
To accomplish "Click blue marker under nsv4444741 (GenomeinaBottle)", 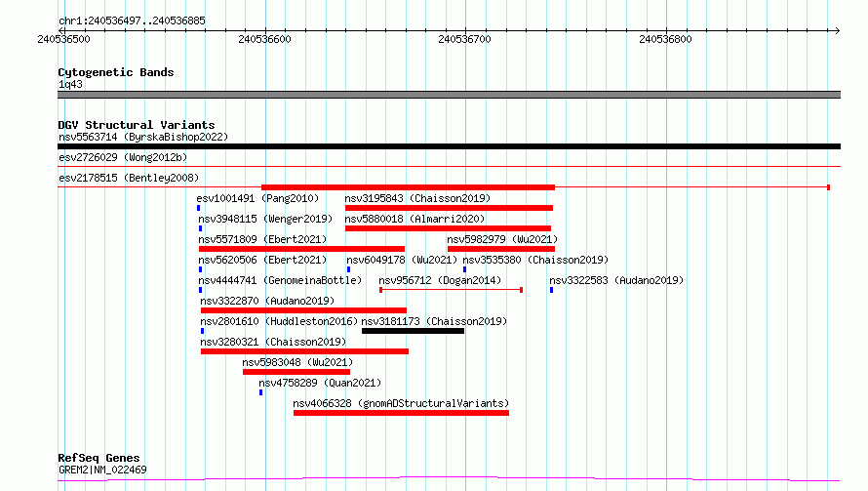I will (x=200, y=290).
